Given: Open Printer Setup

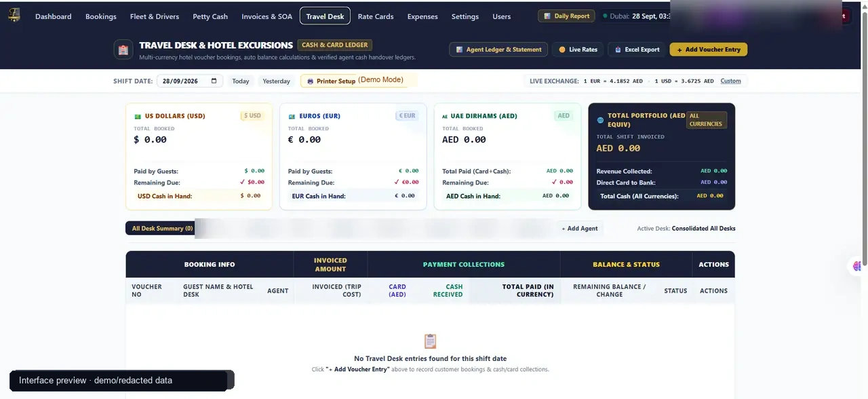Looking at the screenshot, I should point(331,81).
